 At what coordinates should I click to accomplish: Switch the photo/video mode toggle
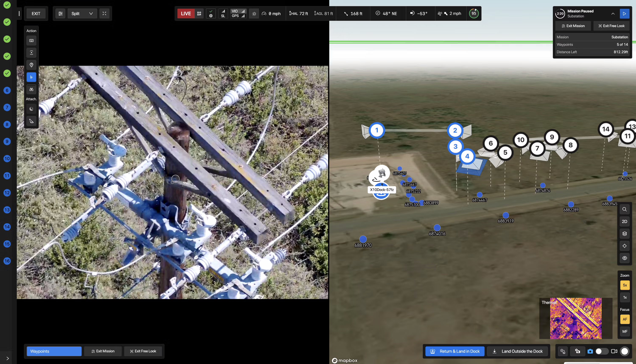(602, 351)
